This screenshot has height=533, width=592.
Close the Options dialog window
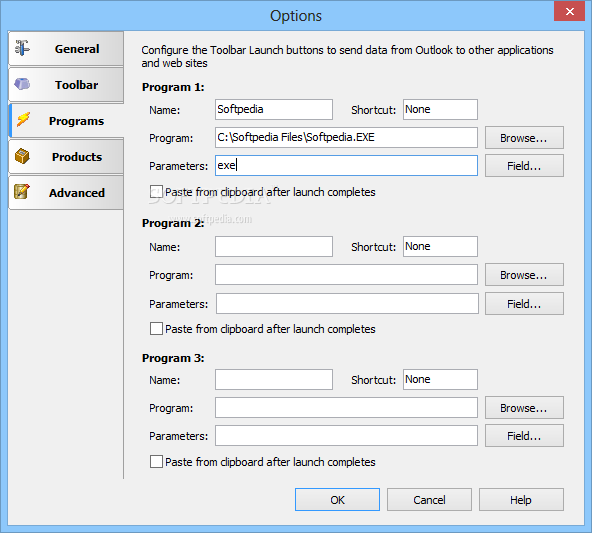(569, 11)
